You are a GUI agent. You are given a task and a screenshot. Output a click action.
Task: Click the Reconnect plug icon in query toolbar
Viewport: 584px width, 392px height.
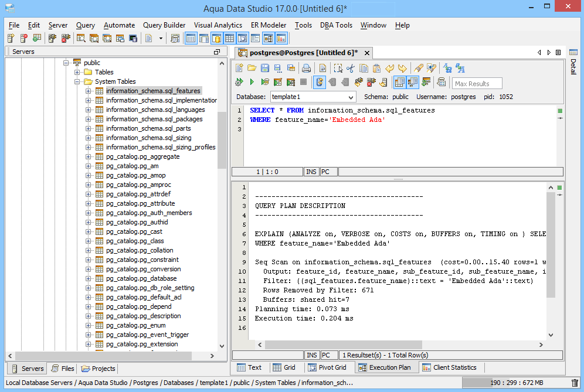pos(358,82)
